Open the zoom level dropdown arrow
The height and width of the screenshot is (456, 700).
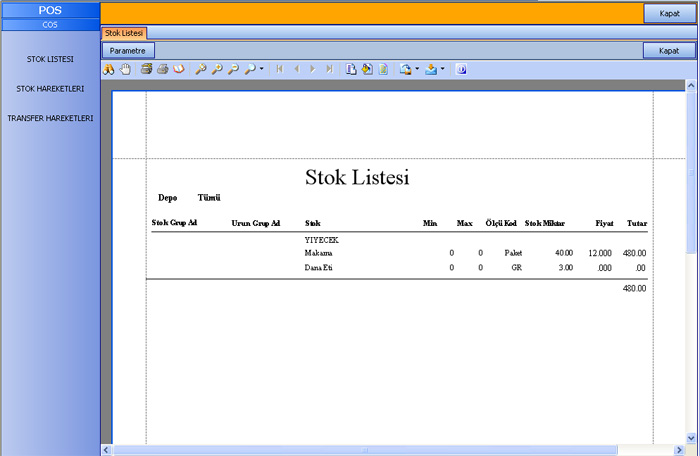coord(262,69)
